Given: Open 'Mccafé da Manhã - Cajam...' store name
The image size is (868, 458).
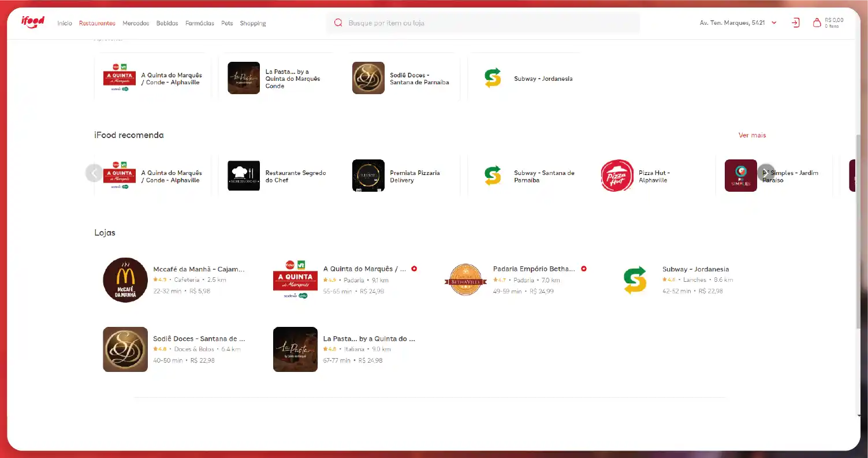Looking at the screenshot, I should [x=199, y=269].
